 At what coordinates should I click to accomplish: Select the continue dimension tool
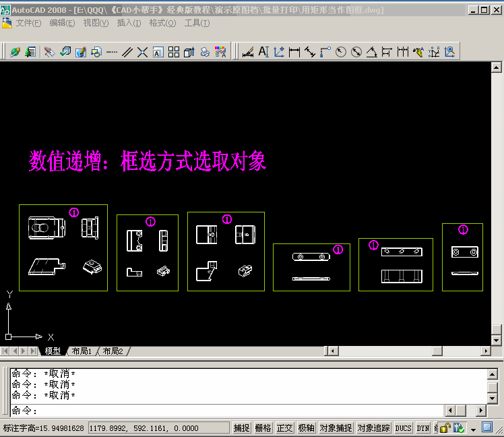[402, 52]
